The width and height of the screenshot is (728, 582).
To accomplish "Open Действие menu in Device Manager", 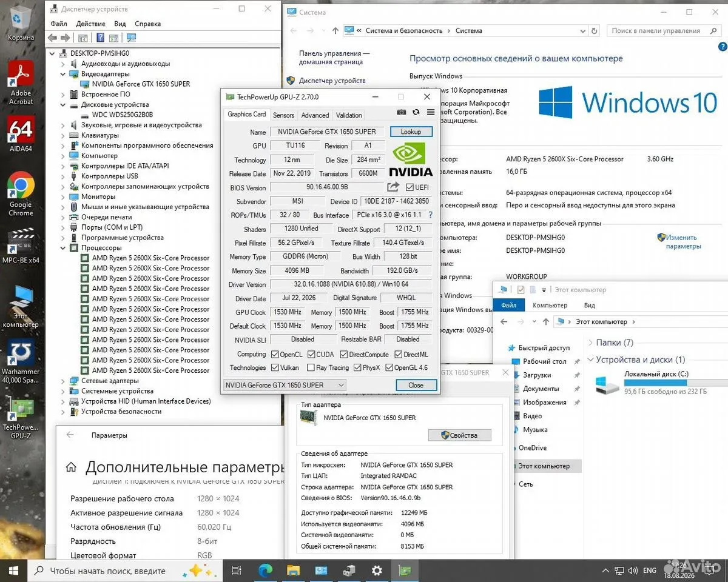I will (x=91, y=24).
